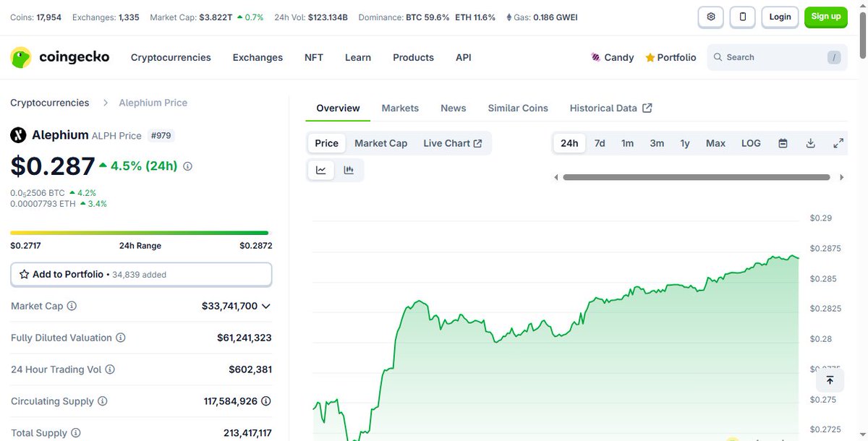Click 24h Vol $123.134B stat
Image resolution: width=868 pixels, height=441 pixels.
[311, 17]
